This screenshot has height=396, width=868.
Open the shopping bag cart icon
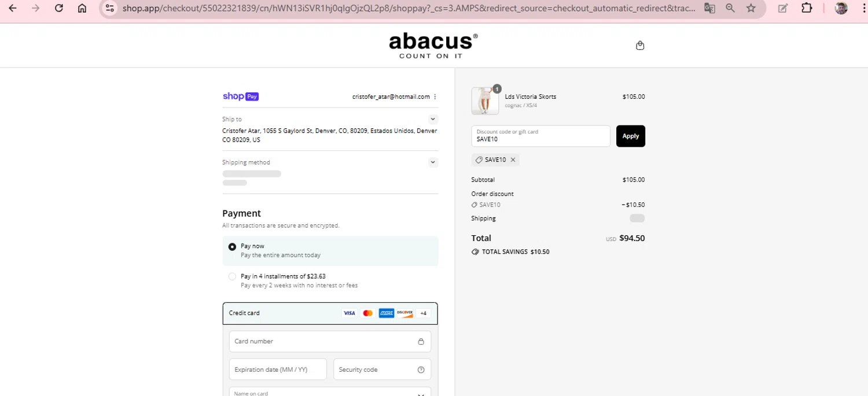click(x=640, y=46)
